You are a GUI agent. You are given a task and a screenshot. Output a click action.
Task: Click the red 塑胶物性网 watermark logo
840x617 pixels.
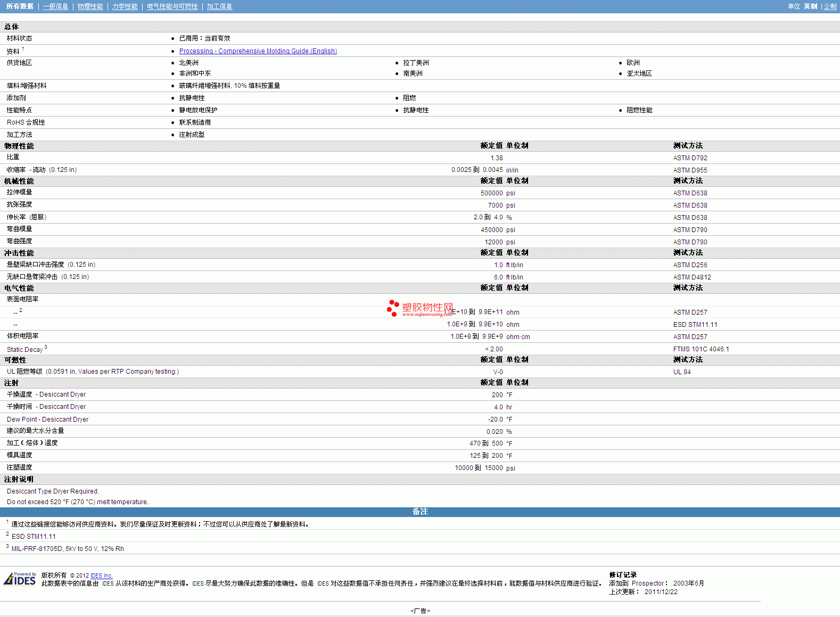[421, 308]
